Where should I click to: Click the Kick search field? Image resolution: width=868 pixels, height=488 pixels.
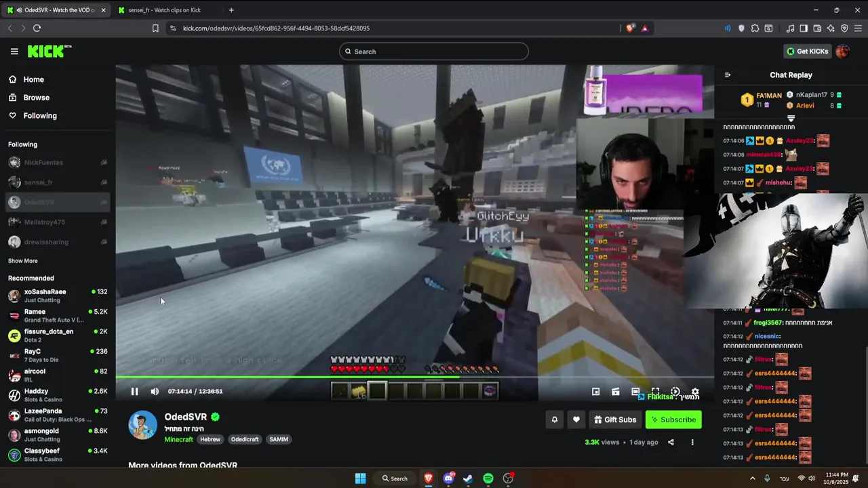(x=434, y=52)
